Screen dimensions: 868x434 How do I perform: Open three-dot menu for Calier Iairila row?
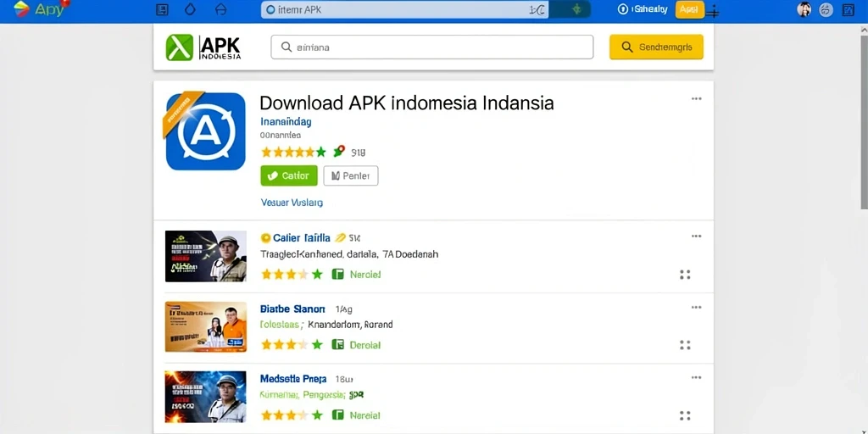coord(697,236)
